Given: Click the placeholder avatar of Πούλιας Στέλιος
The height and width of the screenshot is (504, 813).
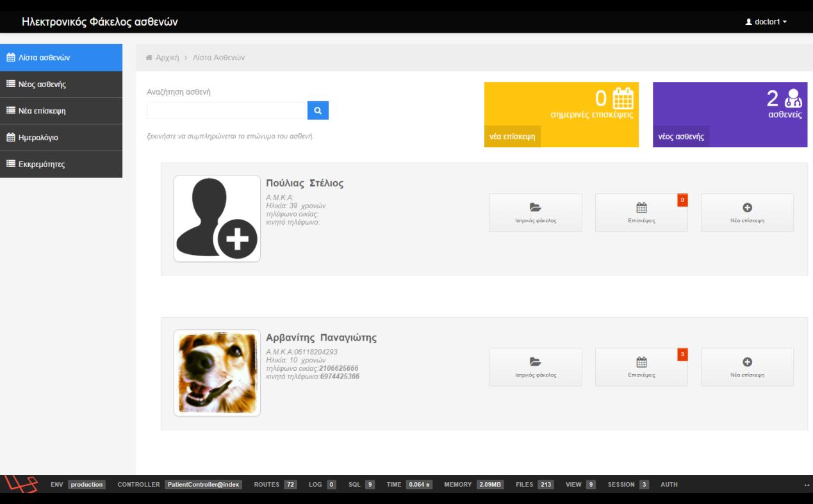Looking at the screenshot, I should tap(217, 218).
